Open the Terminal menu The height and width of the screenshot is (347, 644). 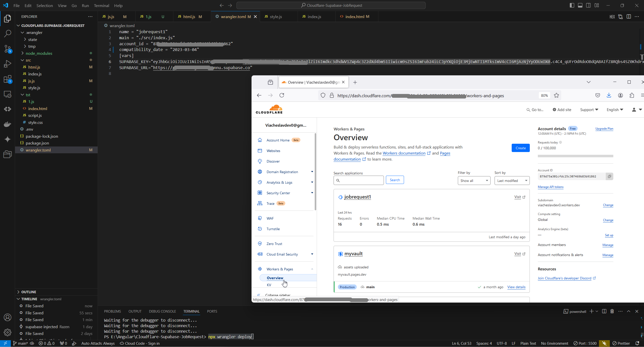pyautogui.click(x=101, y=5)
